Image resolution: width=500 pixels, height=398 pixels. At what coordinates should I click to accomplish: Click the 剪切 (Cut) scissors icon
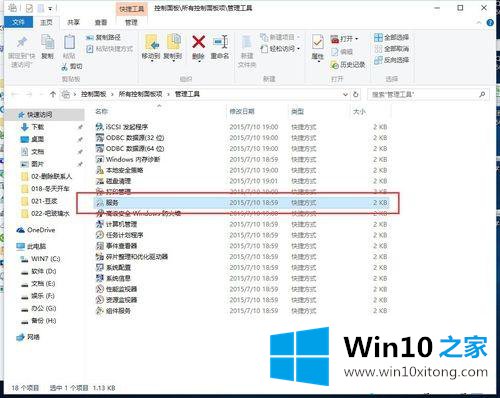(65, 67)
